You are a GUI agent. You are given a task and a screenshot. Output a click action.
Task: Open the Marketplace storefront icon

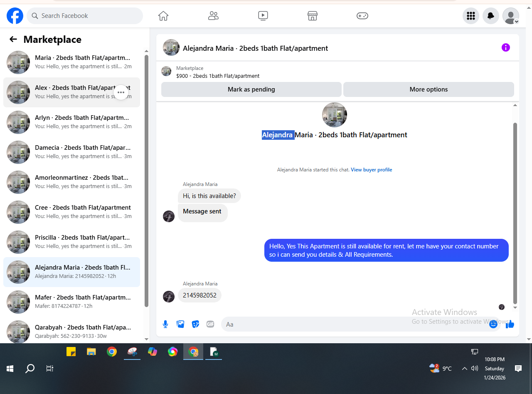[x=313, y=16]
